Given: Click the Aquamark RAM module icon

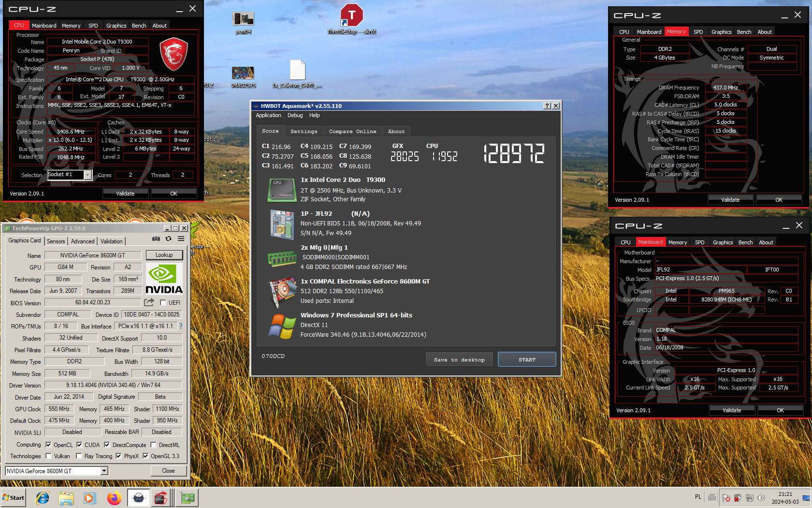Looking at the screenshot, I should point(282,259).
